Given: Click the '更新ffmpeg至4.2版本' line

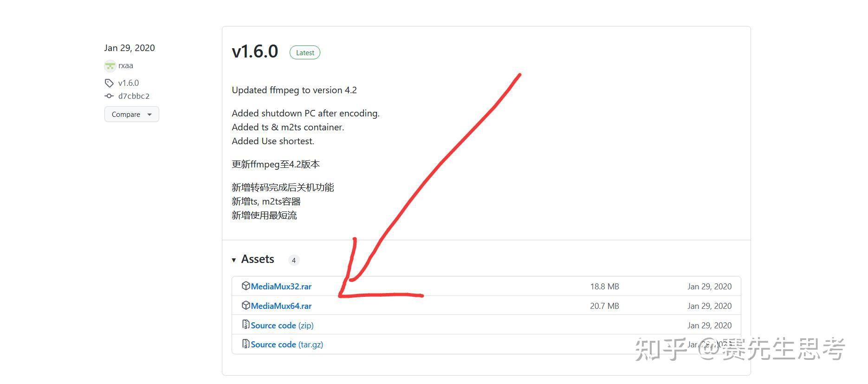Looking at the screenshot, I should point(276,164).
